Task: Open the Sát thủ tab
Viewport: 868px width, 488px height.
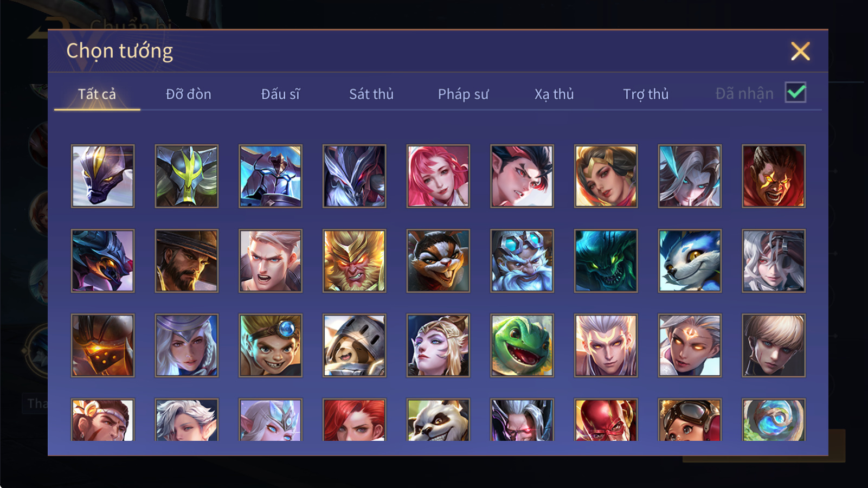Action: (371, 94)
